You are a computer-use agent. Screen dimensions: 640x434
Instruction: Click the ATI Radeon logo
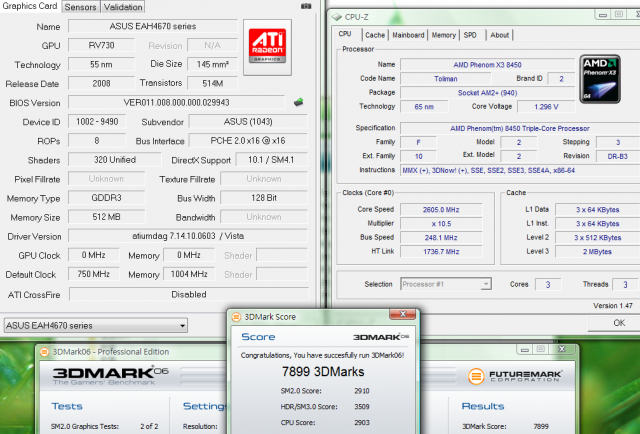click(267, 46)
